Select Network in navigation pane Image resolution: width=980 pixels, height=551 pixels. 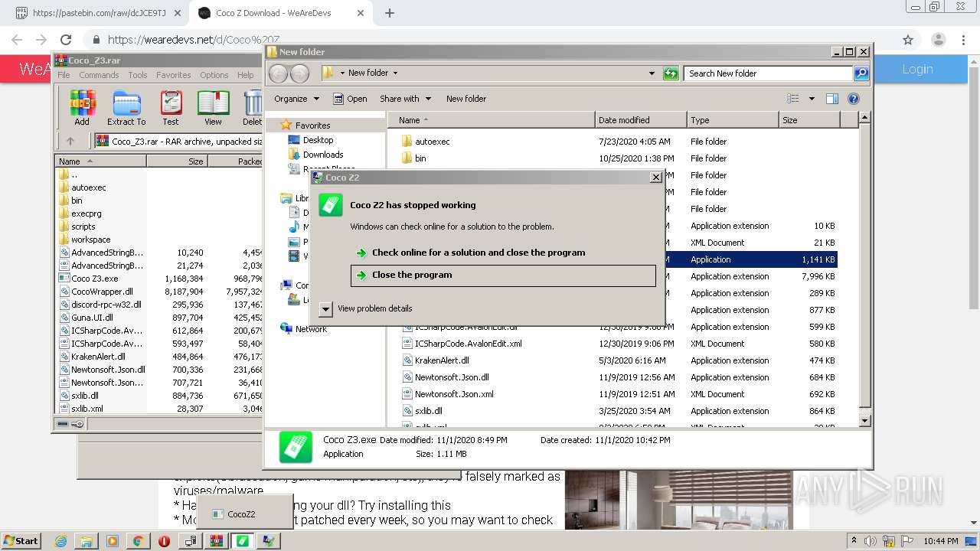pos(311,329)
